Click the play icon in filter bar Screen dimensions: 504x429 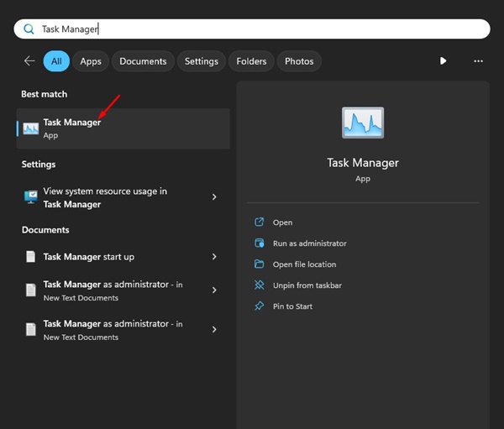[x=443, y=61]
